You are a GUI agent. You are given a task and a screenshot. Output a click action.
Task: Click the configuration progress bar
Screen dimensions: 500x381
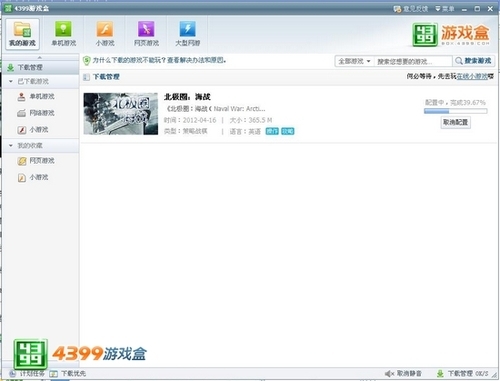point(455,111)
